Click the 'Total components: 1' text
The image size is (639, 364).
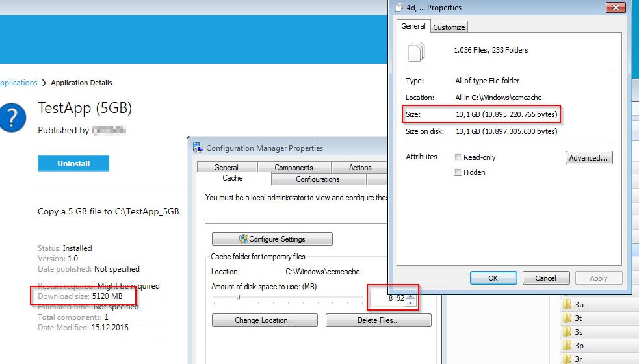pyautogui.click(x=73, y=317)
